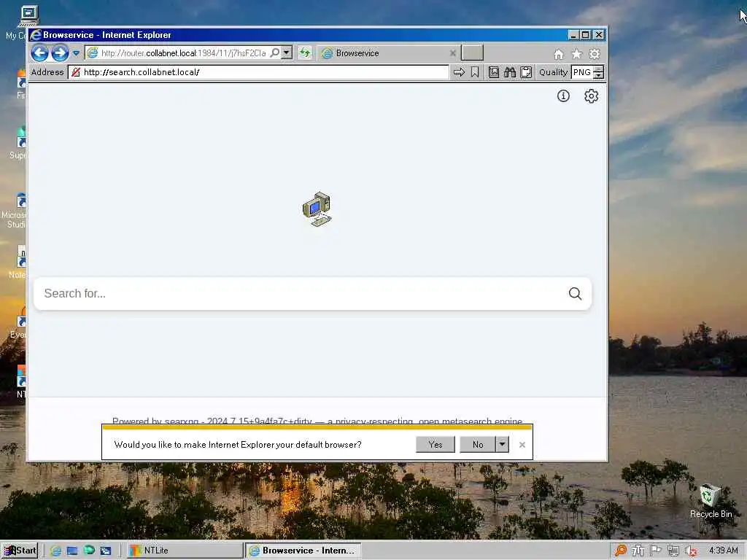Click the Go arrow beside the Address field
The height and width of the screenshot is (560, 747).
tap(459, 72)
